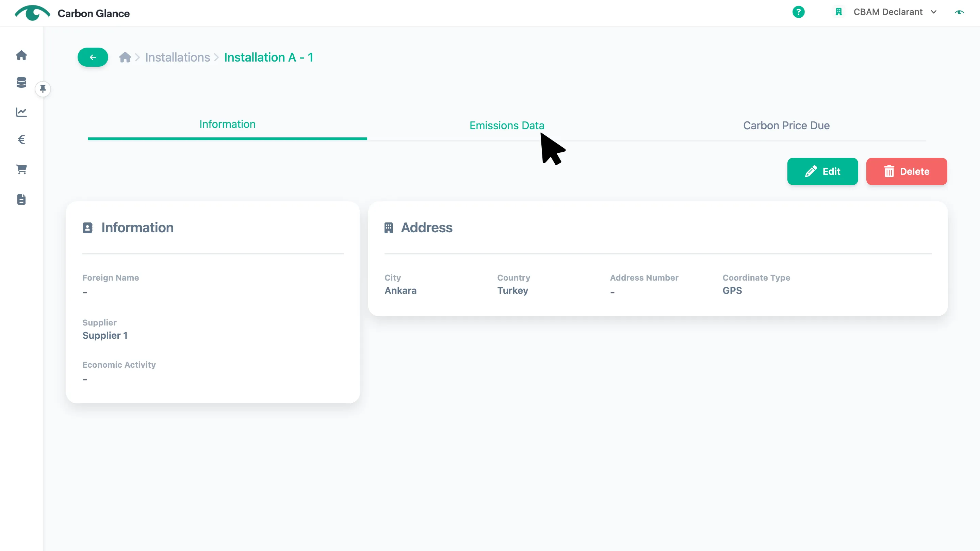This screenshot has width=980, height=551.
Task: Click the Information card heading
Action: (x=137, y=228)
